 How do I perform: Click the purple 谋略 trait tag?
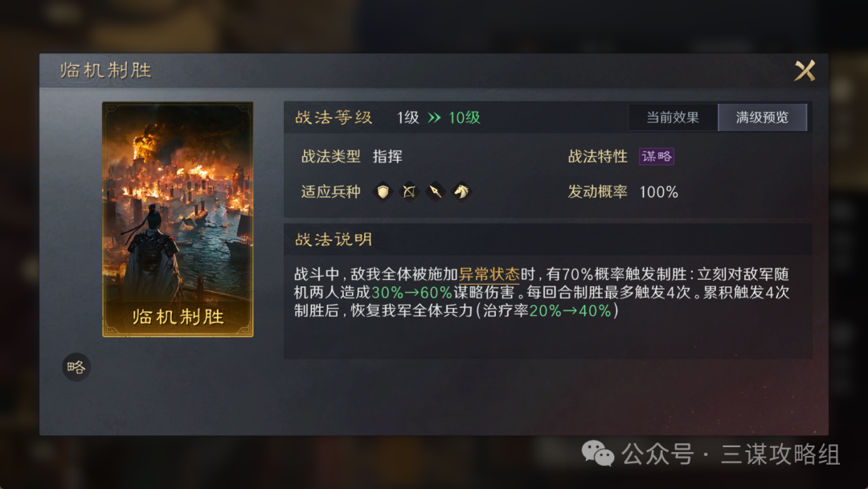657,157
